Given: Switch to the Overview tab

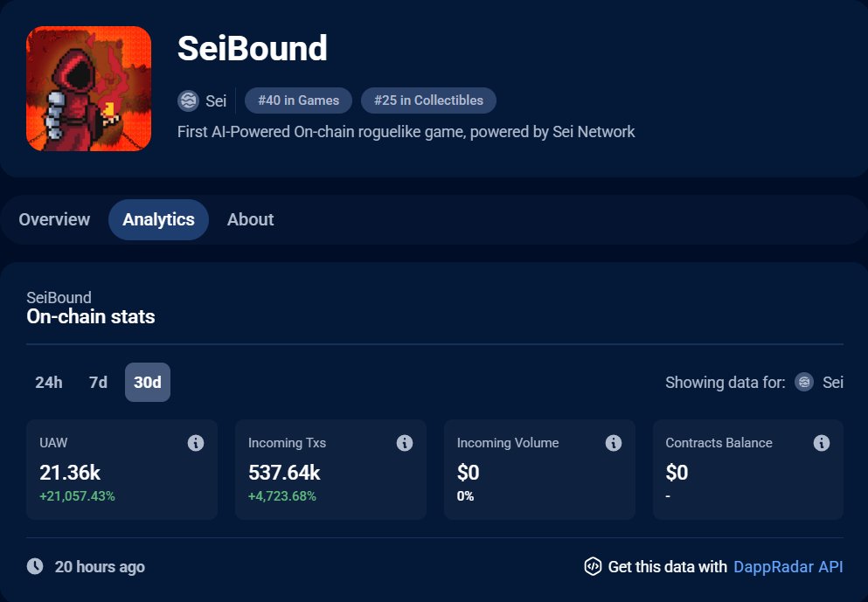Looking at the screenshot, I should tap(54, 219).
